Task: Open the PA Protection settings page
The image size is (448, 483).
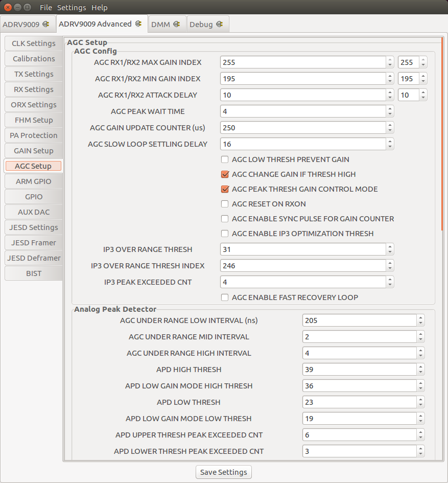Action: pos(33,135)
